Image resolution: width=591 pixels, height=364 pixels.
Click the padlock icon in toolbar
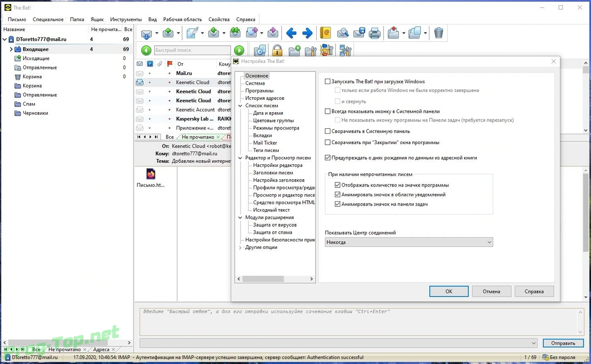(x=277, y=50)
